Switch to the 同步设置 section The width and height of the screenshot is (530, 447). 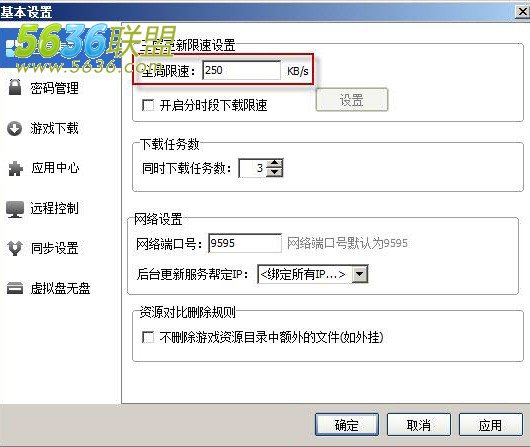pos(54,248)
